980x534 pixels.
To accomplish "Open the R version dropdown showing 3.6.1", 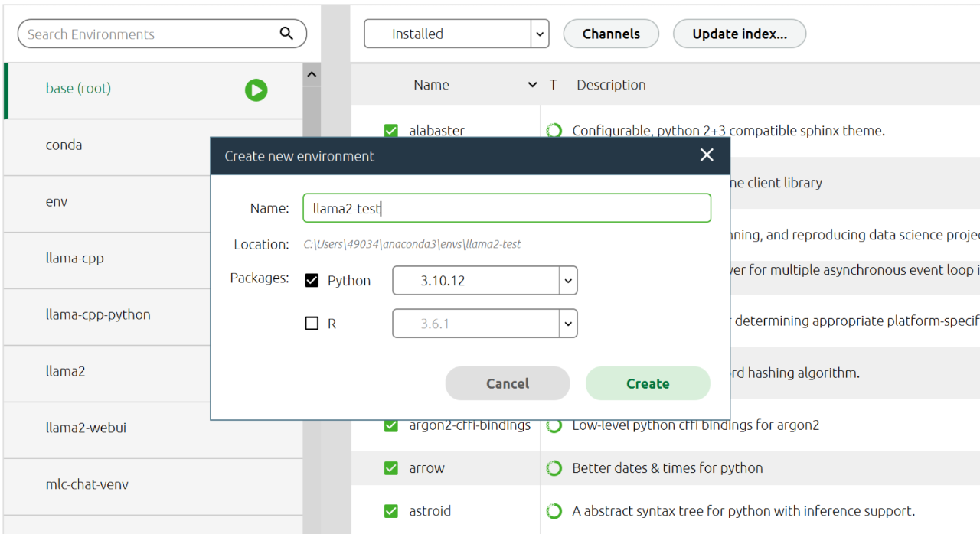I will [x=567, y=324].
